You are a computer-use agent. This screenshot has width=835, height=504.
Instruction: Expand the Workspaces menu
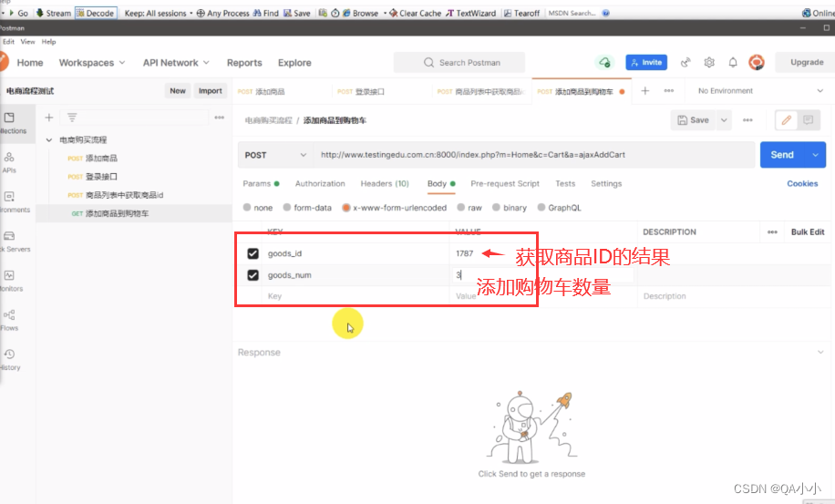click(x=92, y=63)
